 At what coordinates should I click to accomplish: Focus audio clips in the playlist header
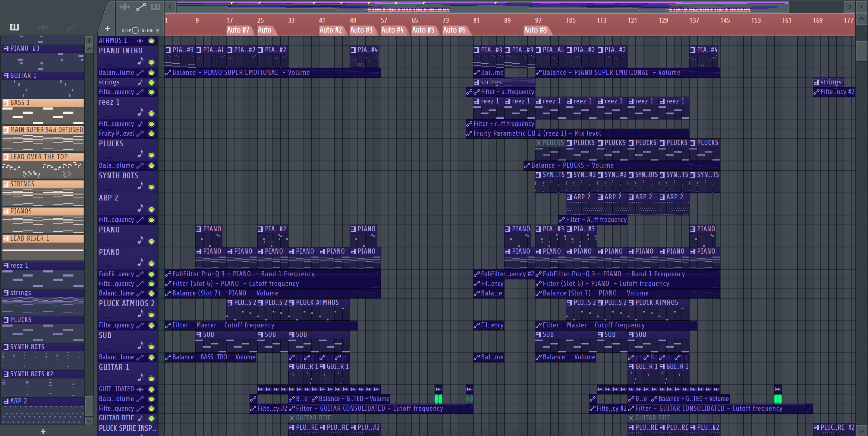pyautogui.click(x=124, y=7)
